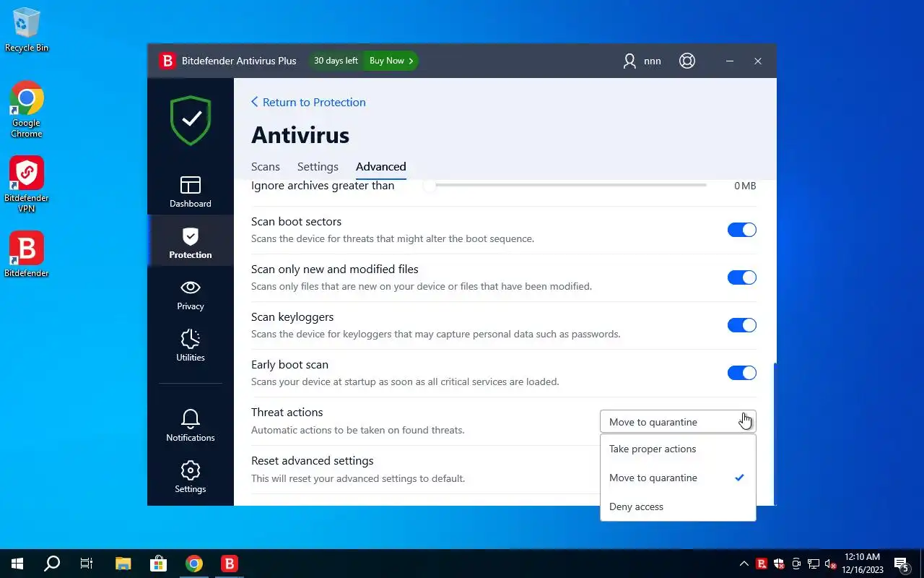The image size is (924, 578).
Task: Open the nnn user account
Action: click(x=642, y=61)
